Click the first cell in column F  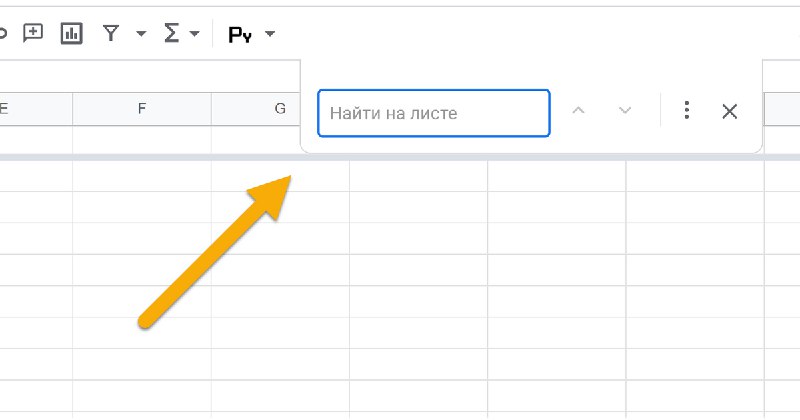pos(142,139)
